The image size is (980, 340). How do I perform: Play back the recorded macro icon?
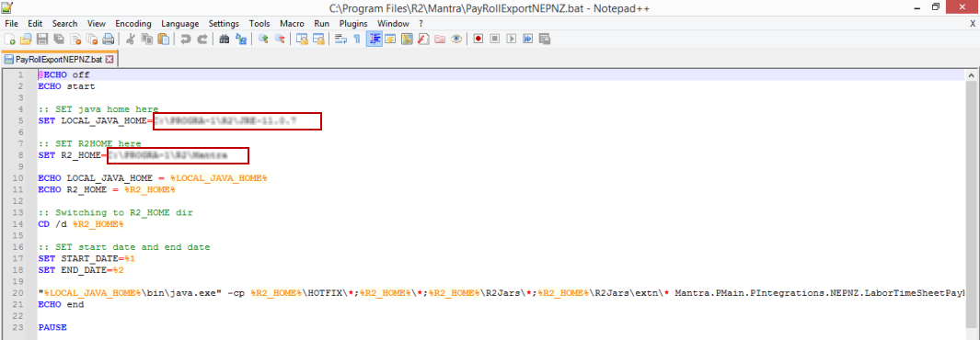(x=512, y=40)
